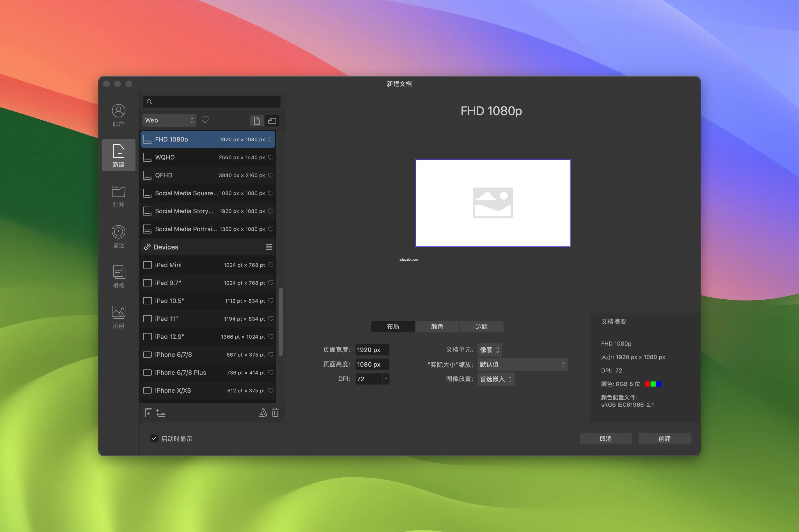Select the iPhone 6/7/8 Plus preset
Screen dimensions: 799x532
click(208, 373)
